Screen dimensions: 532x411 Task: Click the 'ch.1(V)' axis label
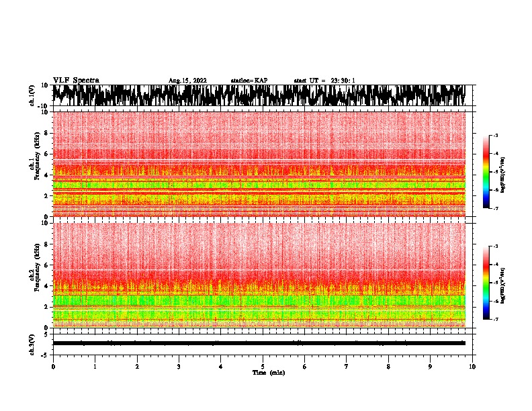point(32,95)
